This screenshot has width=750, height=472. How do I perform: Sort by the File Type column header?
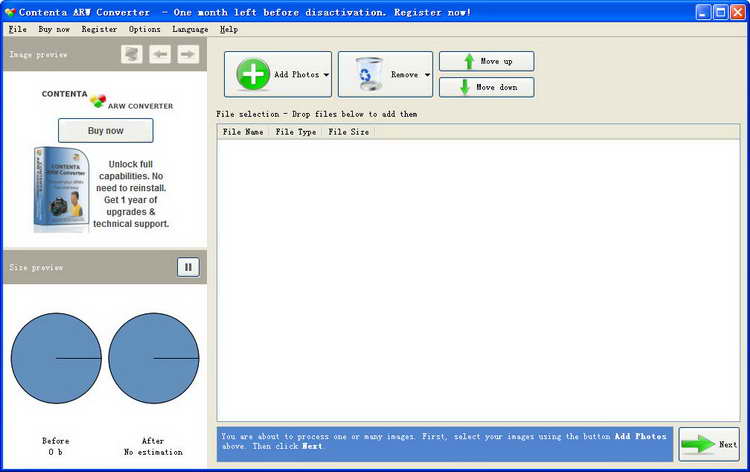click(x=296, y=132)
